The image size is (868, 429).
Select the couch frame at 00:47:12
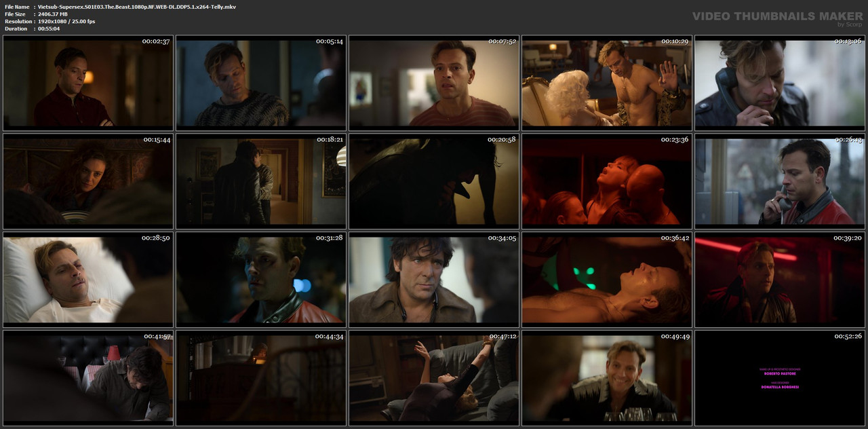tap(434, 377)
